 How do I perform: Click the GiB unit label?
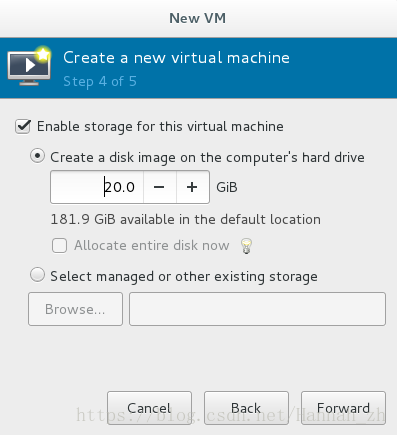227,187
